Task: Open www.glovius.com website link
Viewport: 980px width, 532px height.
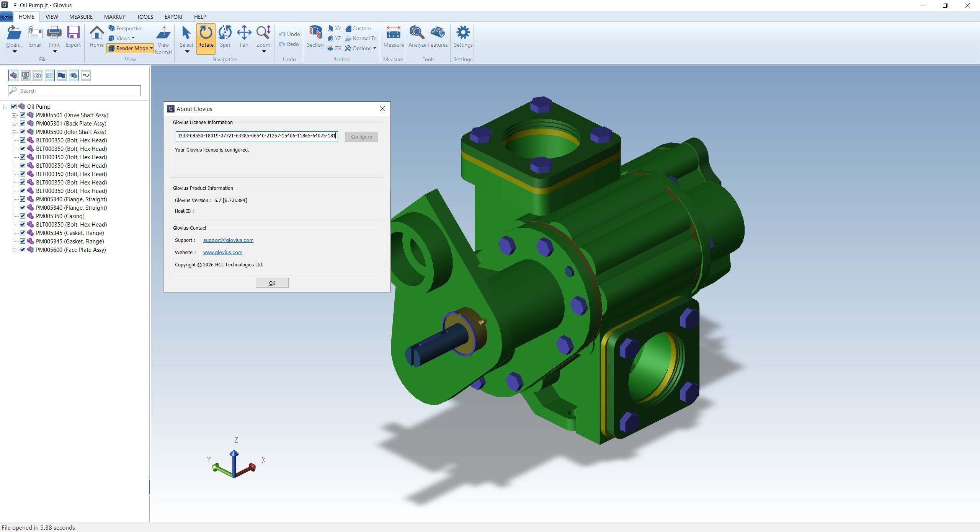Action: pos(223,252)
